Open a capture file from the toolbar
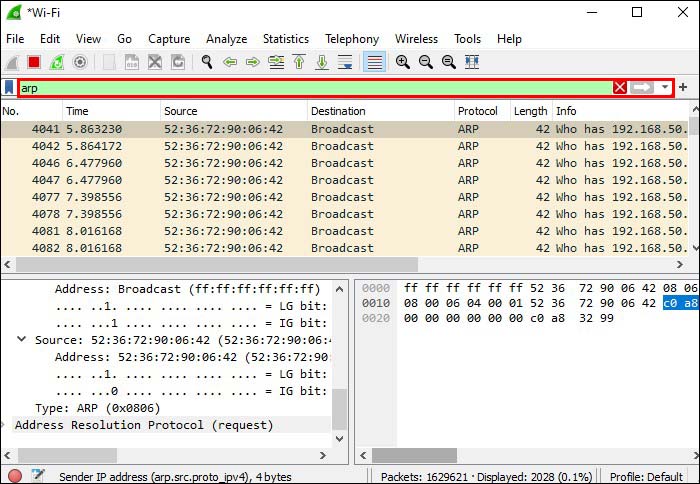Viewport: 700px width, 484px height. click(108, 62)
